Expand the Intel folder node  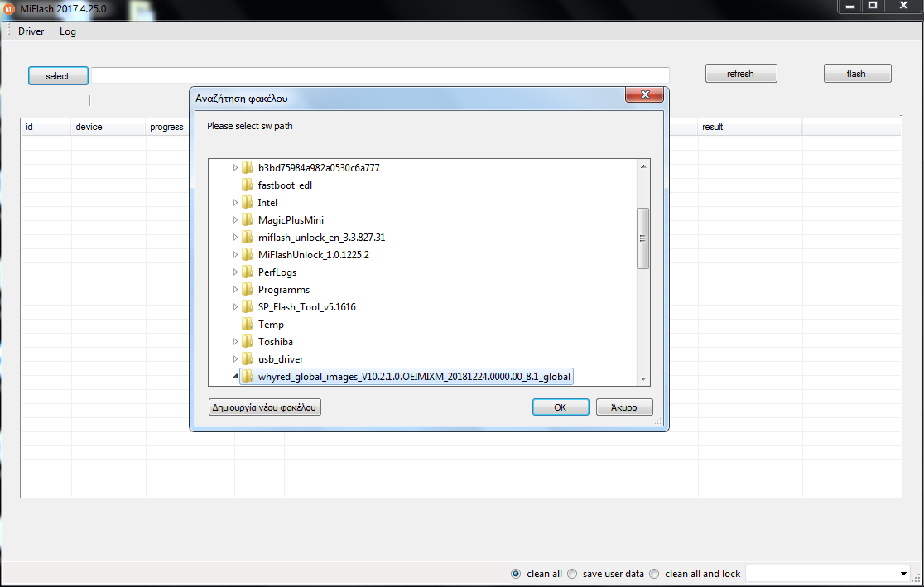(235, 202)
